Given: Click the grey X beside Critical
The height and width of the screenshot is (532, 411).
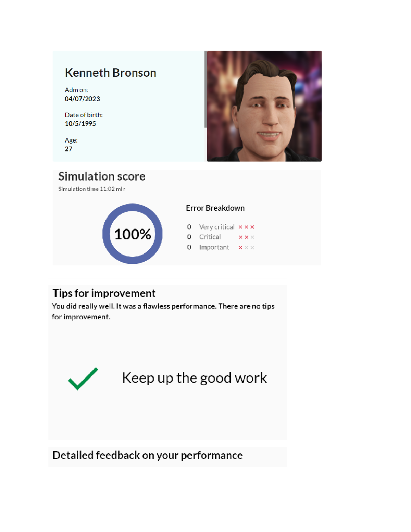Looking at the screenshot, I should [252, 237].
